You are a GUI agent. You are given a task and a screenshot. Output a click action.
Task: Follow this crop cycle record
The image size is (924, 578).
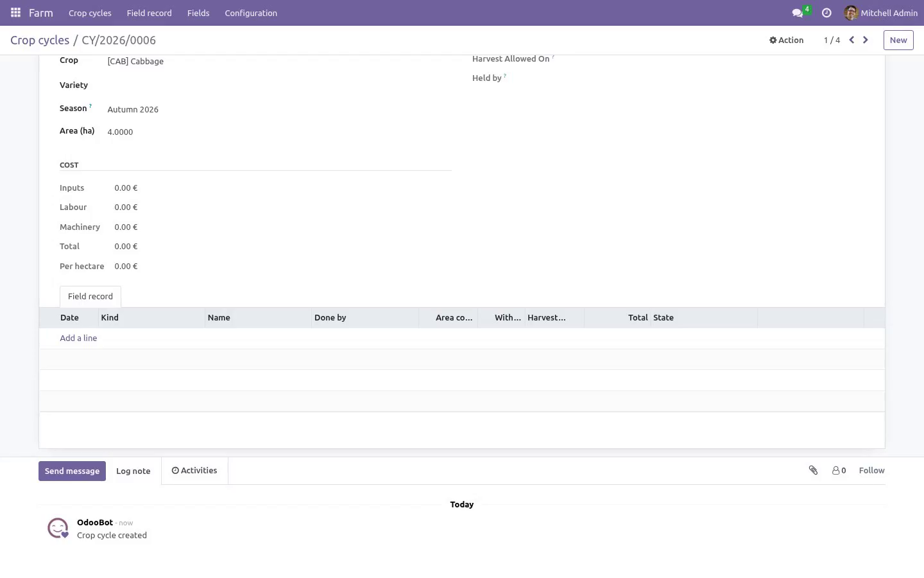click(871, 471)
